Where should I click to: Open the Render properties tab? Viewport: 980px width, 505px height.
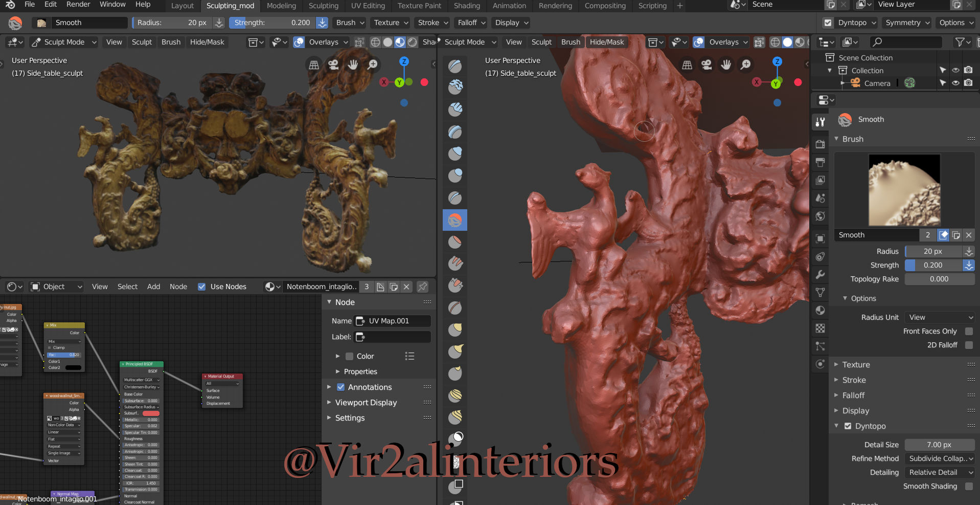[x=820, y=144]
